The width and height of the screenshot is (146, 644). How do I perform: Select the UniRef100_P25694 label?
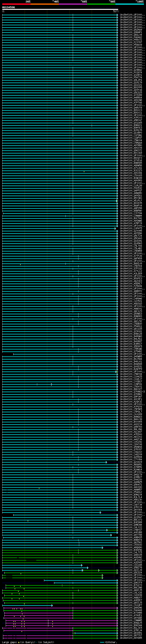pyautogui.click(x=131, y=286)
